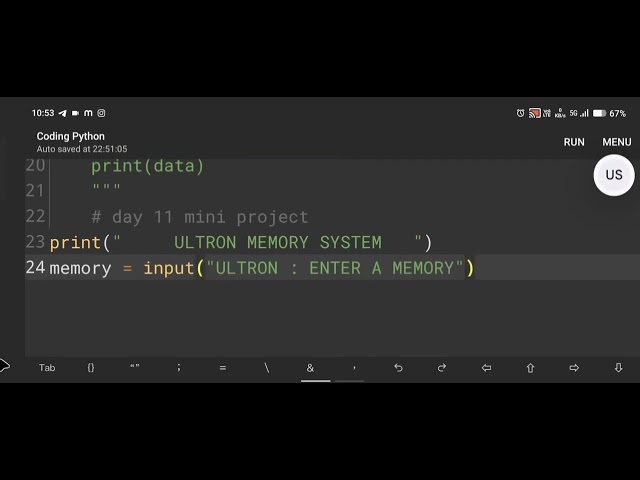Tap the RUN button
The width and height of the screenshot is (640, 480).
574,142
